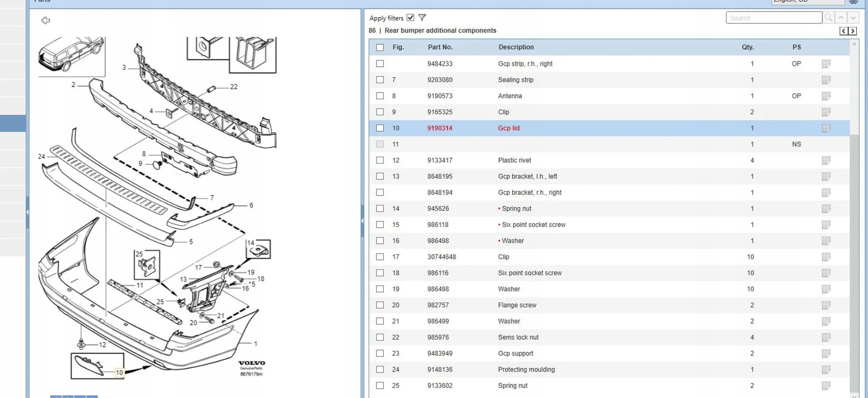Open note icon for Gcp lid row
The height and width of the screenshot is (398, 868).
(x=826, y=128)
